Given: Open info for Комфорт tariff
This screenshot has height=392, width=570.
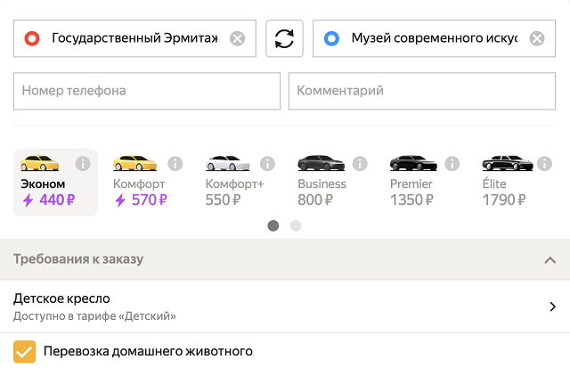Looking at the screenshot, I should tap(175, 164).
